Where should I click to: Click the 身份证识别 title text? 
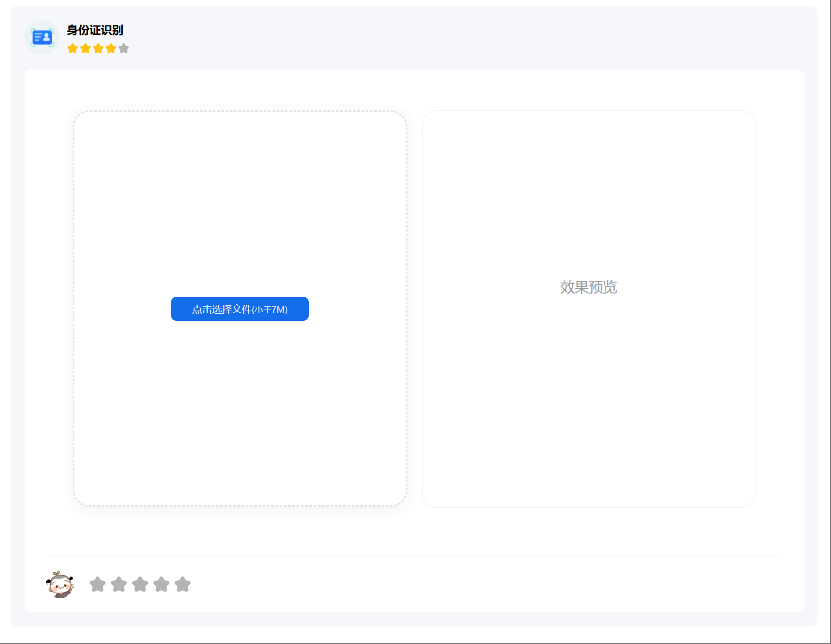click(x=94, y=31)
